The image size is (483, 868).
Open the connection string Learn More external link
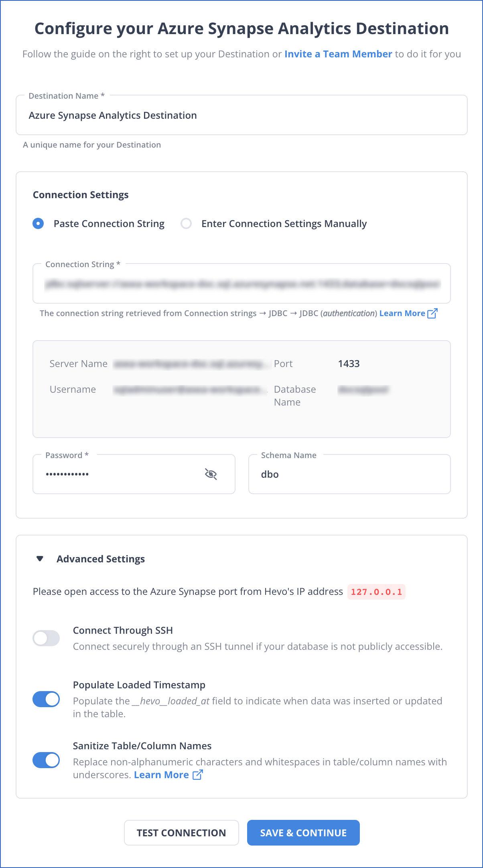(402, 313)
